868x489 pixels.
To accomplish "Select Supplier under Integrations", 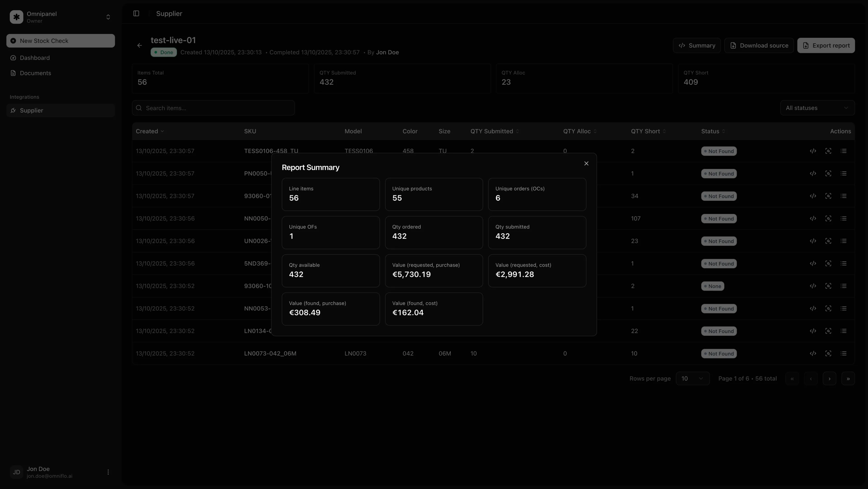I will click(x=31, y=110).
